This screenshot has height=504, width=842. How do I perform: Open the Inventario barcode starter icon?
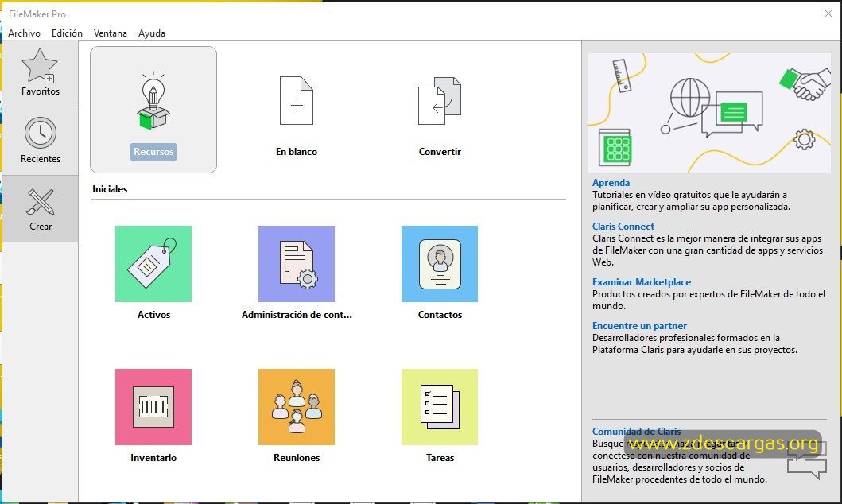(153, 407)
